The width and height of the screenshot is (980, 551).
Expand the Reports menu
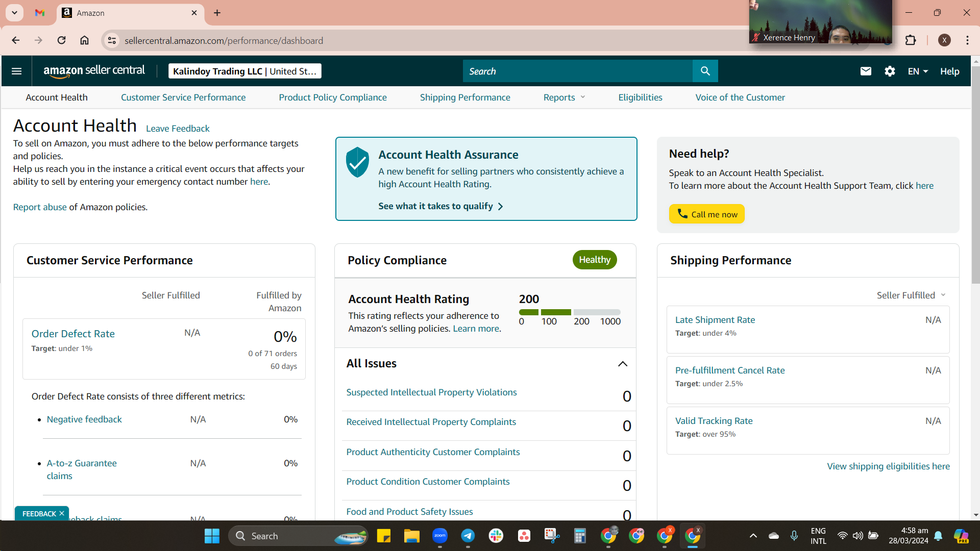564,97
